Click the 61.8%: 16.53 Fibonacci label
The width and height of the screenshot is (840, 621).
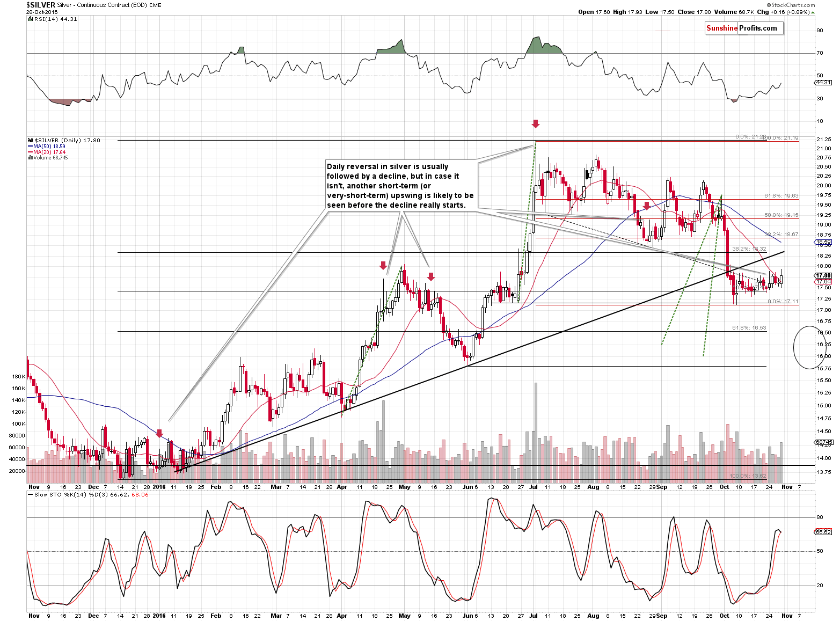coord(749,327)
